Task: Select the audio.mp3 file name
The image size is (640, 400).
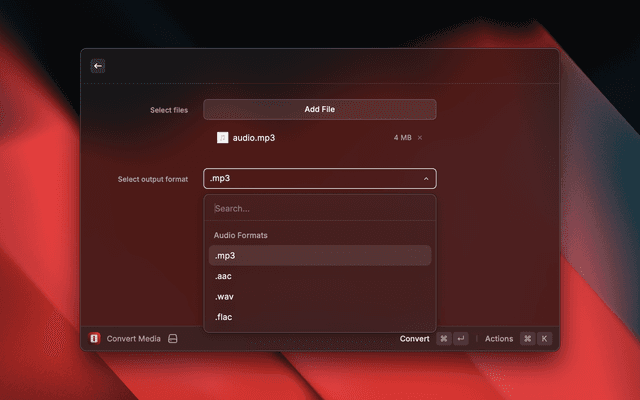Action: pyautogui.click(x=254, y=138)
